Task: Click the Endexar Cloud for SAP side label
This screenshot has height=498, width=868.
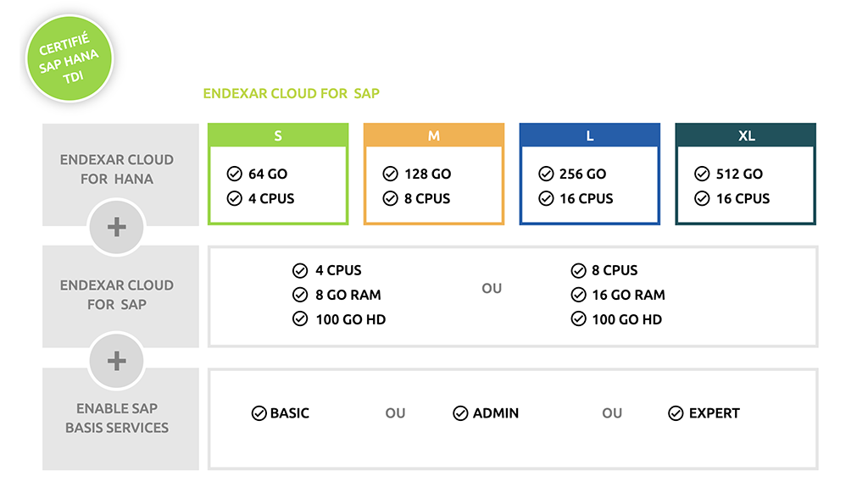Action: 117,295
